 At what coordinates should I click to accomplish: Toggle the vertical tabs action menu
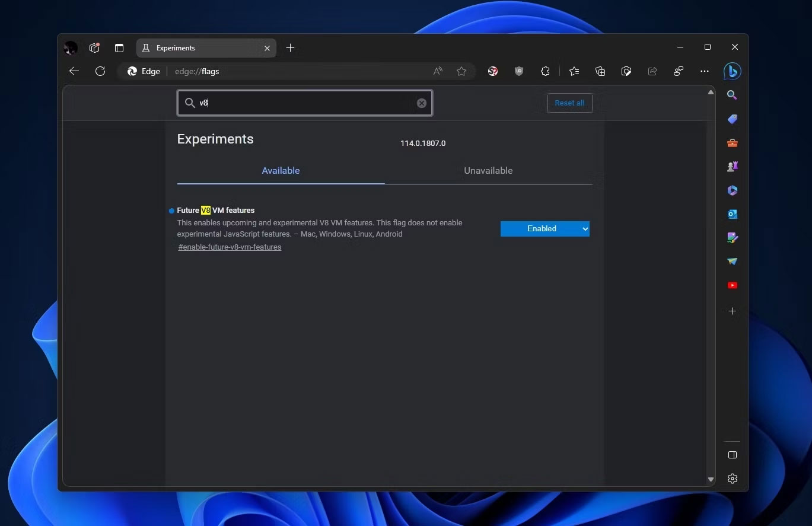119,48
